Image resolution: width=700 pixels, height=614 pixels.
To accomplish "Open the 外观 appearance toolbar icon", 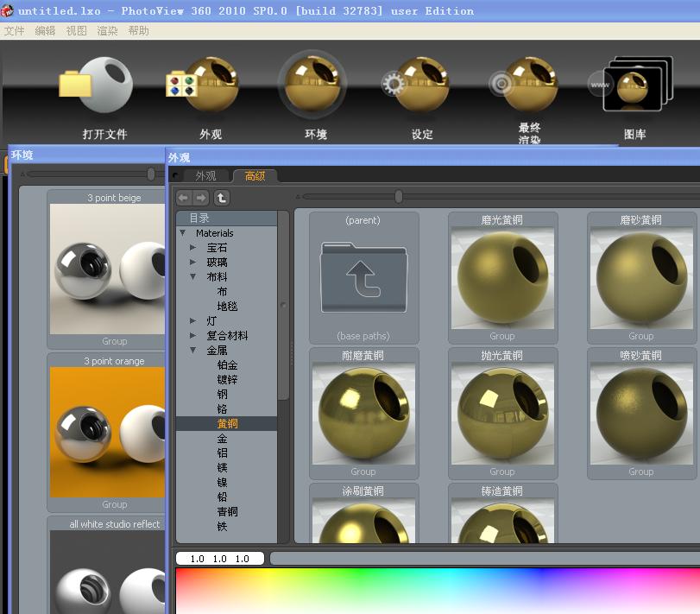I will tap(203, 84).
